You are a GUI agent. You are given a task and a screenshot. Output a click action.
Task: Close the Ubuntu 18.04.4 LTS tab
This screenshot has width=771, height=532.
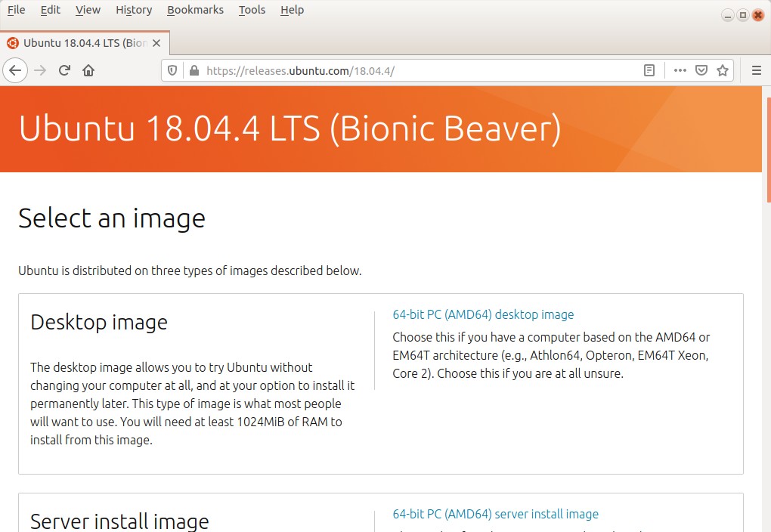(x=156, y=43)
